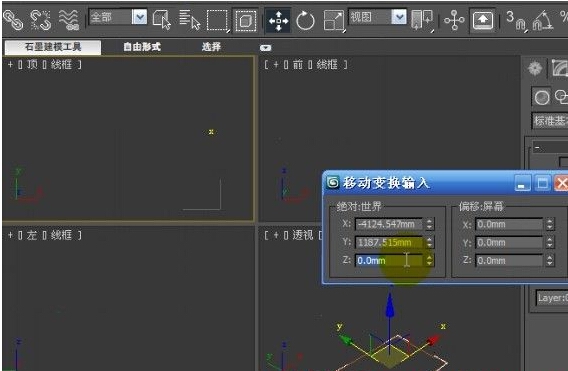Toggle keyboard shortcut override icon
This screenshot has width=568, height=371.
[483, 21]
